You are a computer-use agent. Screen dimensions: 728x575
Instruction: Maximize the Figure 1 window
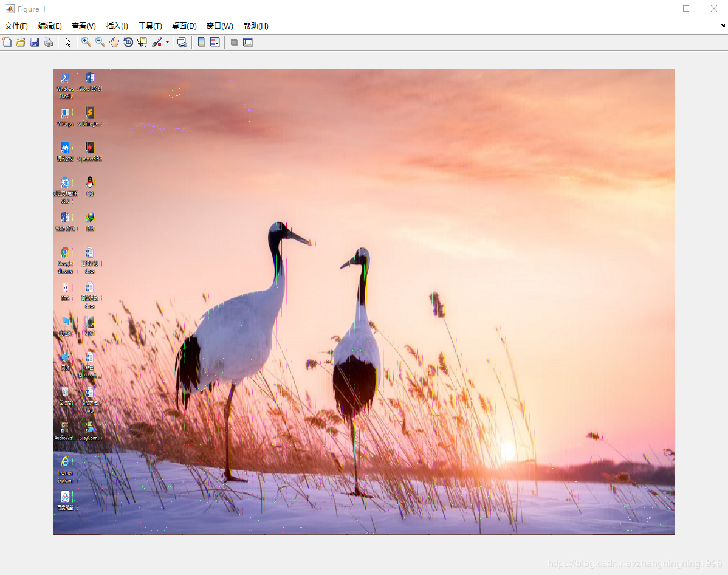(686, 9)
